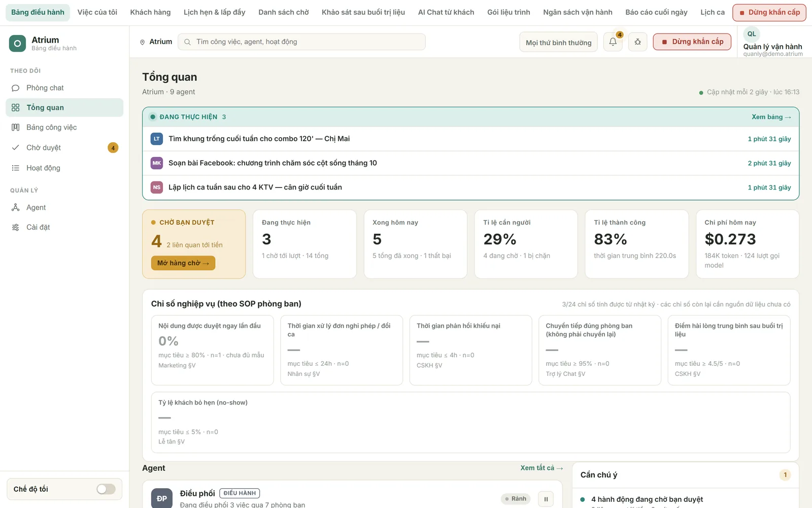
Task: Open Chờ duyệt in the sidebar
Action: tap(64, 148)
